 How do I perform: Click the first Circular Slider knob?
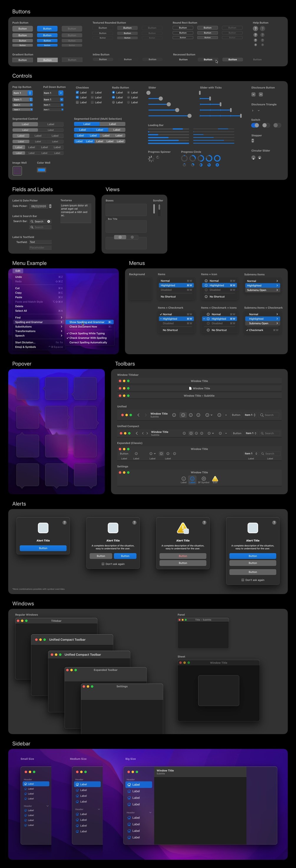253,157
